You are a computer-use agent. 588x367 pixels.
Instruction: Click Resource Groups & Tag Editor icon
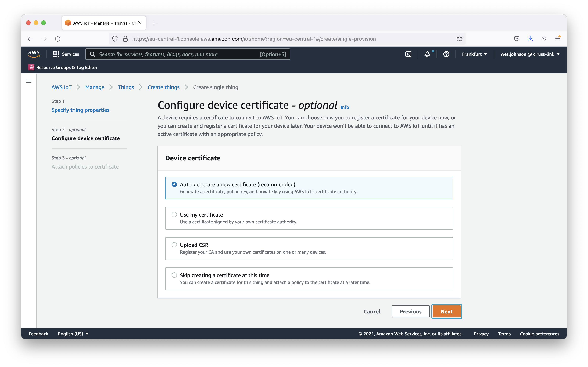pyautogui.click(x=31, y=68)
